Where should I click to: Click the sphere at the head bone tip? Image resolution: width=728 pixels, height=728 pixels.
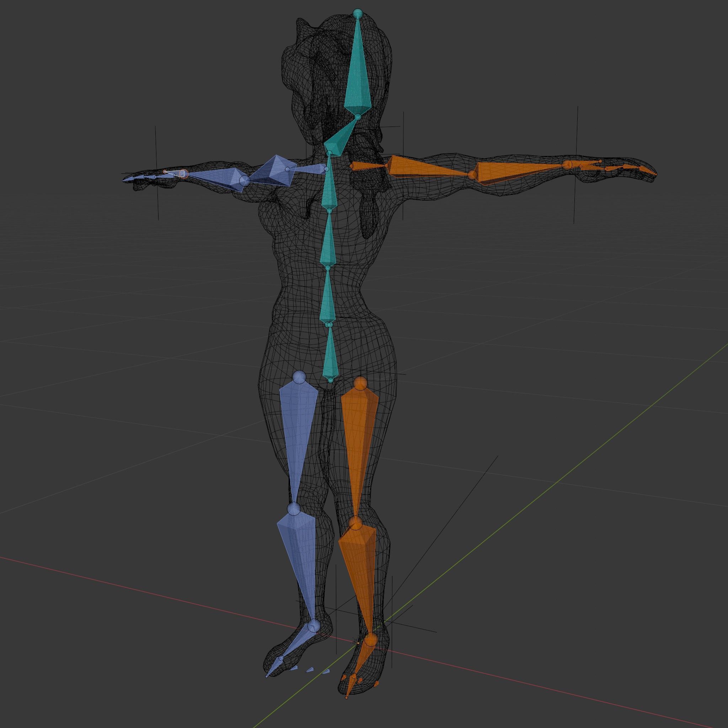[358, 14]
